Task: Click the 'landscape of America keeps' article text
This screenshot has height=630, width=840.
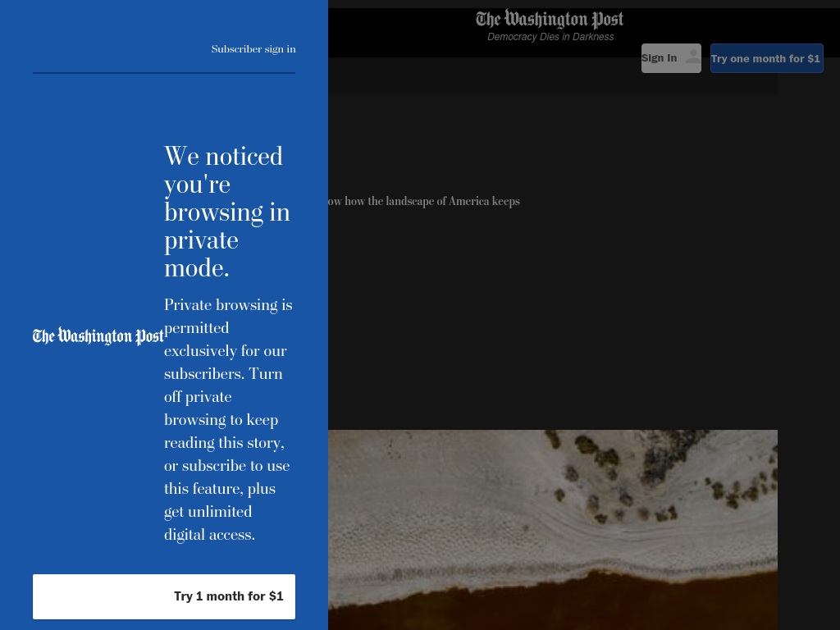Action: pos(453,202)
